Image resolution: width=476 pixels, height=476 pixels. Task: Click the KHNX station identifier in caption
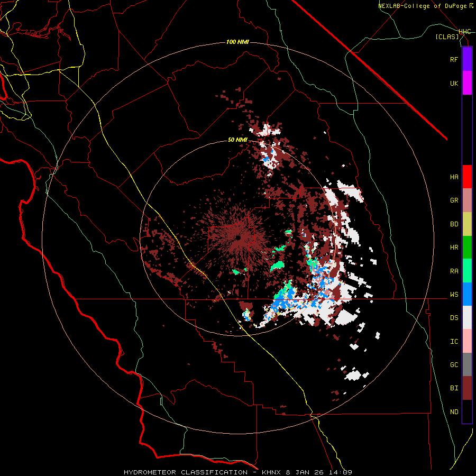tap(272, 472)
